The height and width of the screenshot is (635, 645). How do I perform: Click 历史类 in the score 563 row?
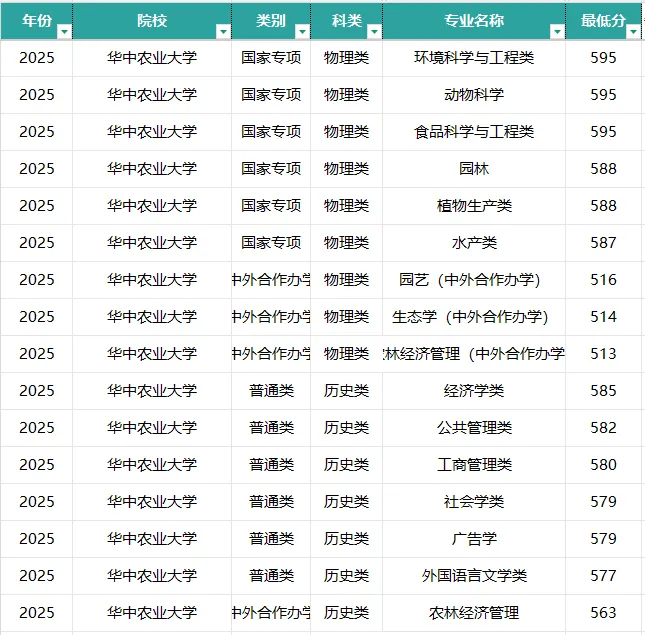pos(346,613)
